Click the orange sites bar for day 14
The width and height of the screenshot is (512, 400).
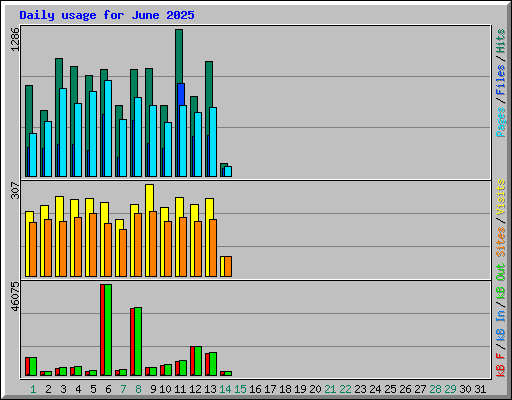click(x=228, y=267)
